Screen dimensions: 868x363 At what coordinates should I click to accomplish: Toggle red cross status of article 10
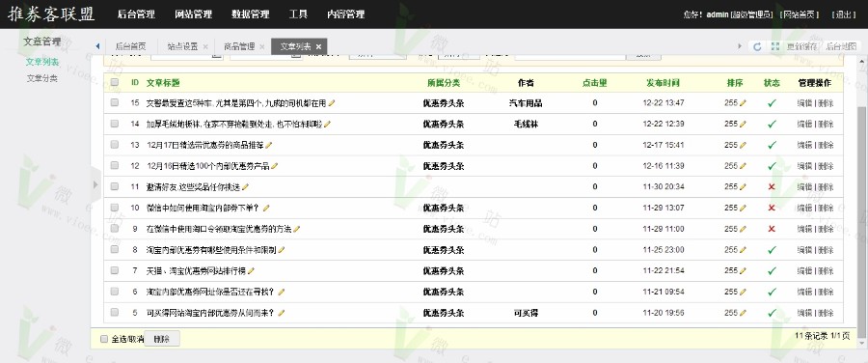(772, 208)
